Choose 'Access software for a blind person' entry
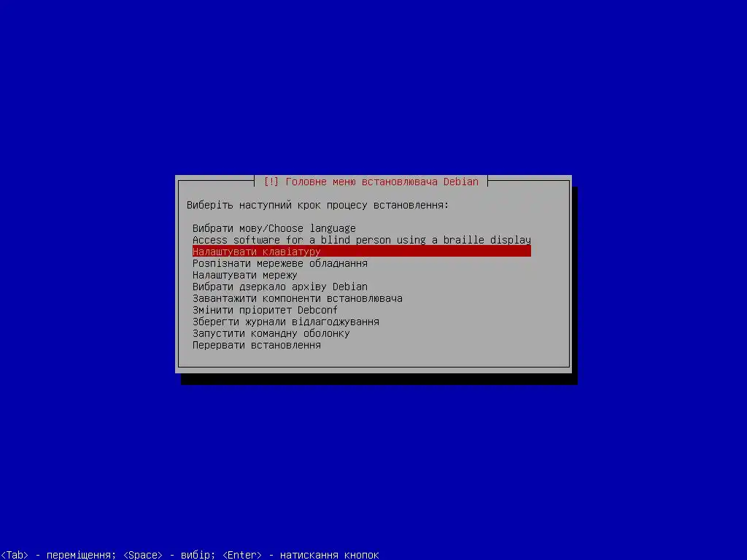The height and width of the screenshot is (560, 747). coord(362,239)
